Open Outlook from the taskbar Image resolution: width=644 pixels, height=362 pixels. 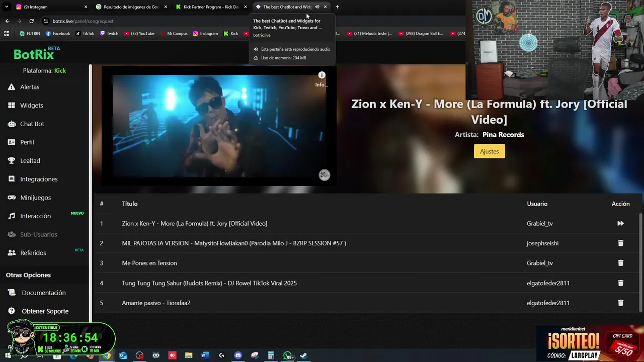pyautogui.click(x=123, y=355)
